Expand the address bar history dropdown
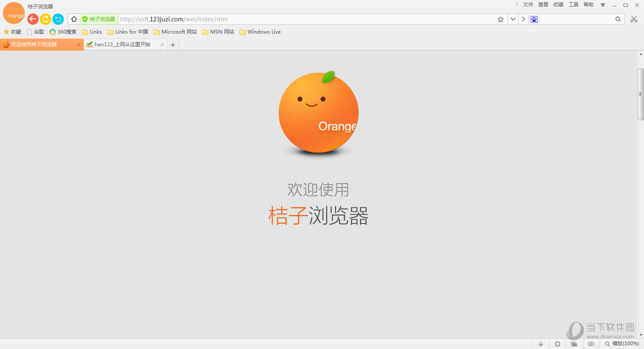Screen dimensions: 644x349 513,19
